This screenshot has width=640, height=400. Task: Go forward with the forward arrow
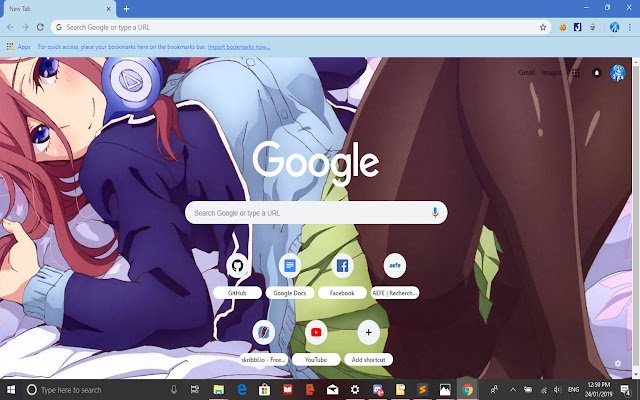(x=25, y=27)
